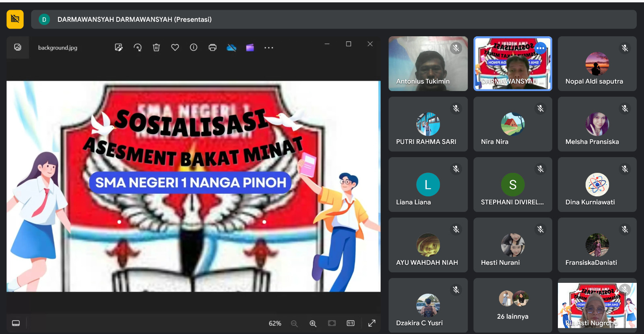Toggle the filmstrip view at bottom left

click(16, 323)
